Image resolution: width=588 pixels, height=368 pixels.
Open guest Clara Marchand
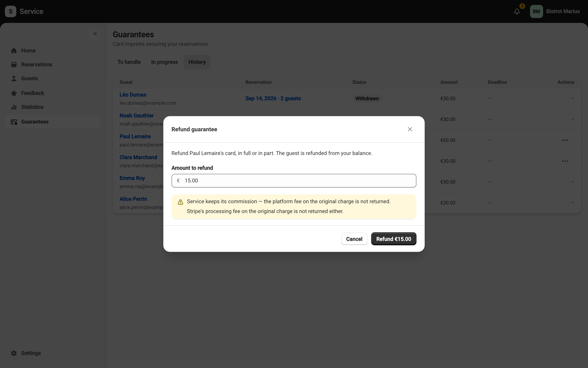[x=138, y=157]
